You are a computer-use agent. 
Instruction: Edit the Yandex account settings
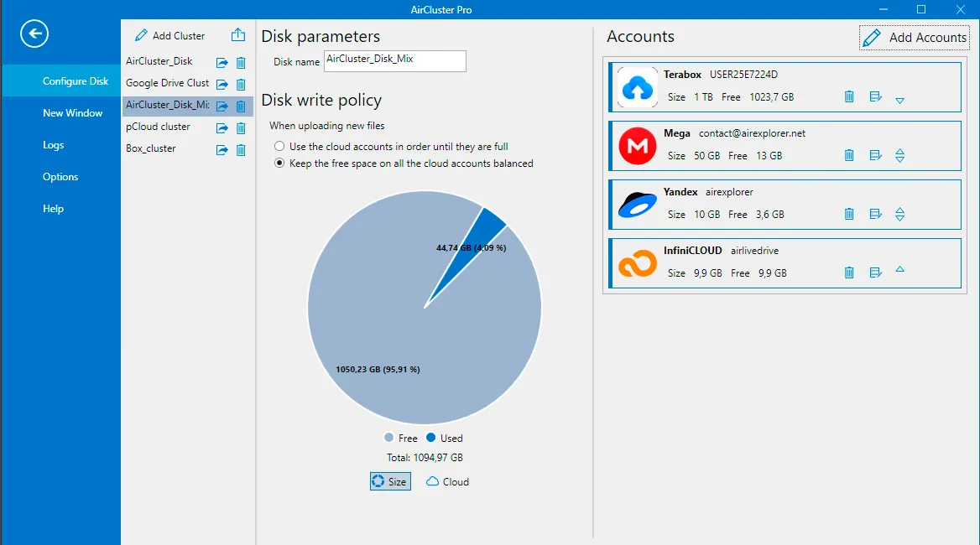[876, 214]
